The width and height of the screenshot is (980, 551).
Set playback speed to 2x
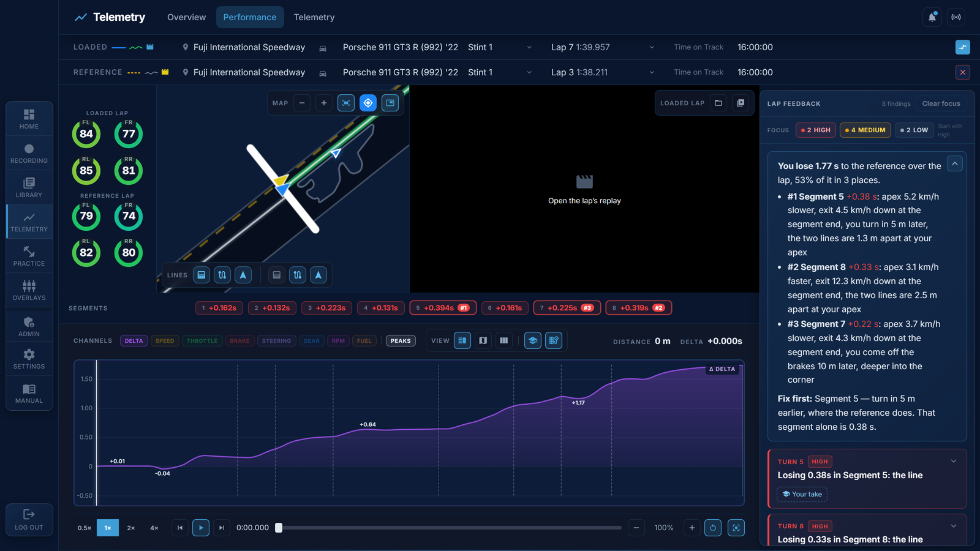(x=131, y=528)
